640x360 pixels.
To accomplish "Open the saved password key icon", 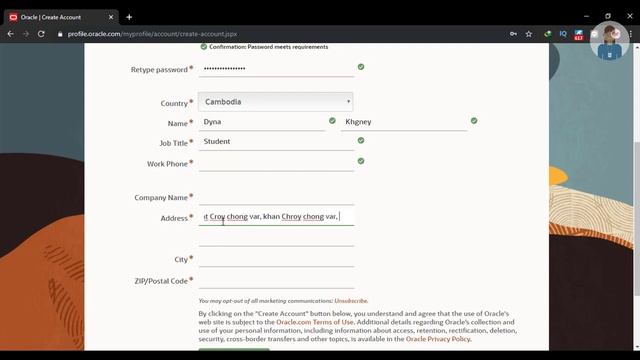I will [x=513, y=34].
